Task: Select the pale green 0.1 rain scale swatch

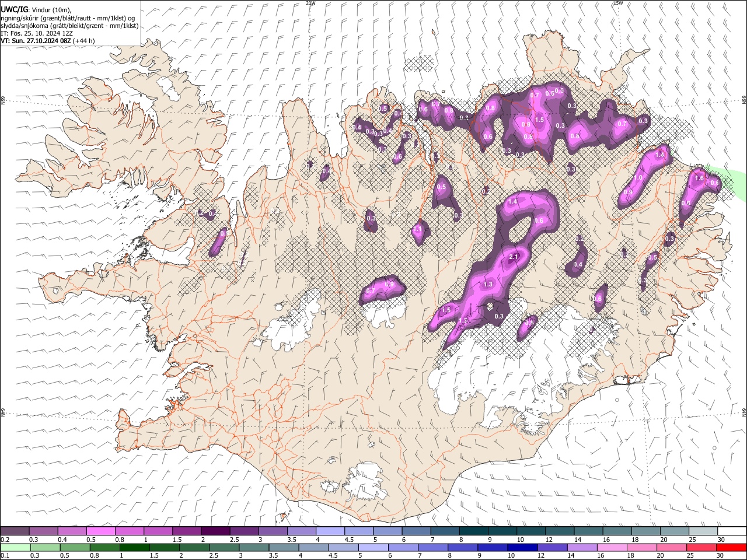Action: 15,547
